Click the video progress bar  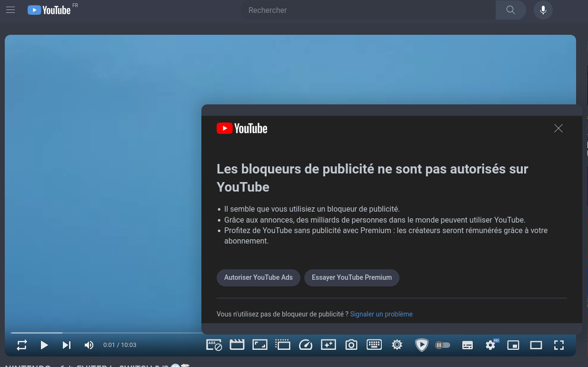(x=119, y=333)
